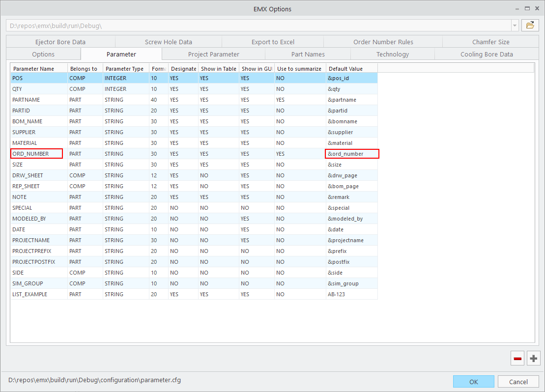
Task: Dismiss the dialog with Cancel
Action: click(x=518, y=381)
